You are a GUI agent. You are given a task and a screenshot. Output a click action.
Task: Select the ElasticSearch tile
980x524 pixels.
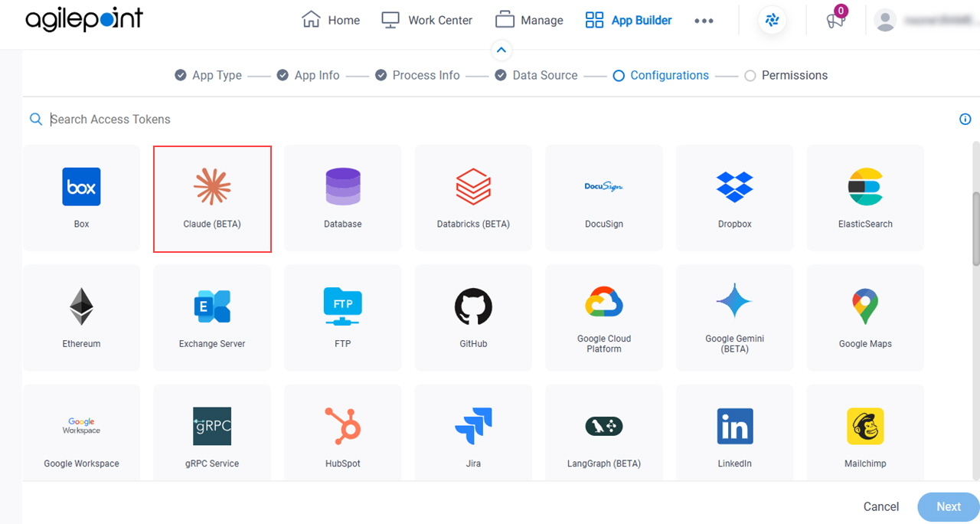(865, 198)
